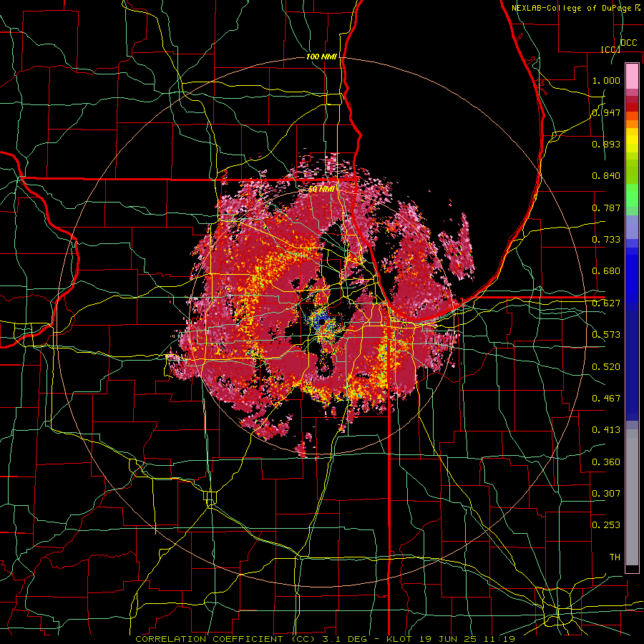Click the 50 NMI range ring label

(321, 190)
